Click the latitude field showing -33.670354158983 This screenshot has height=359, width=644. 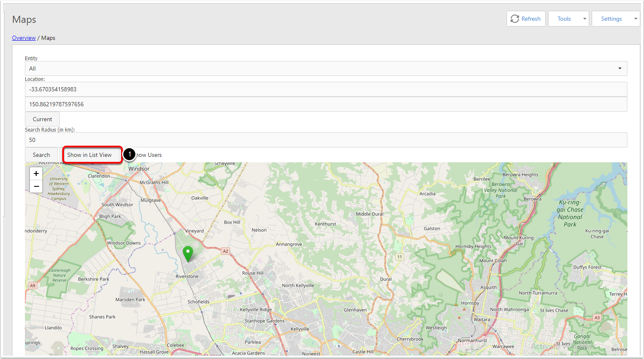(326, 89)
